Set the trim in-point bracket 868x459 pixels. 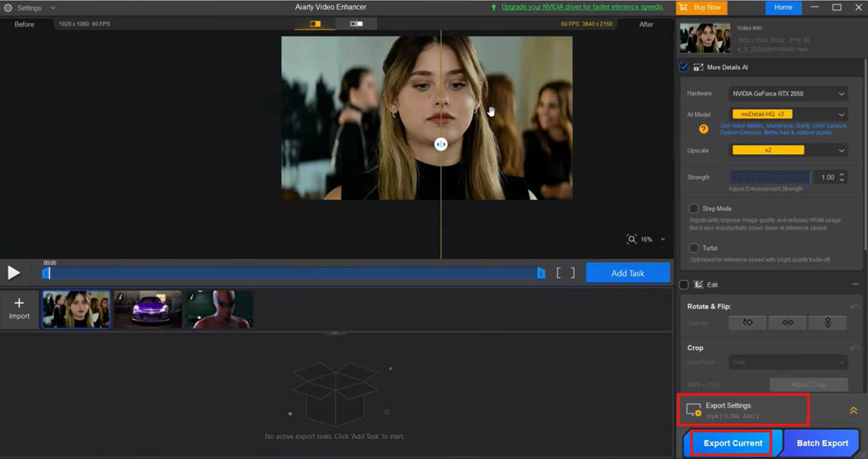[559, 273]
